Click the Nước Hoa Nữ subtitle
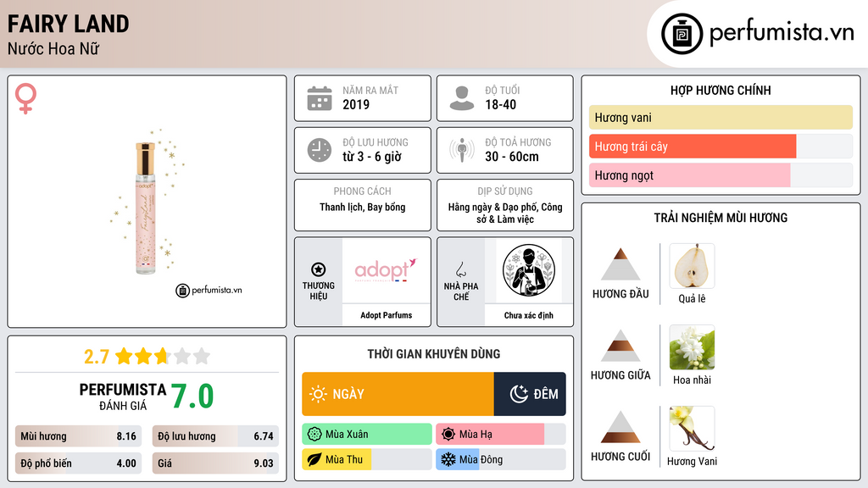This screenshot has height=488, width=868. [x=53, y=48]
